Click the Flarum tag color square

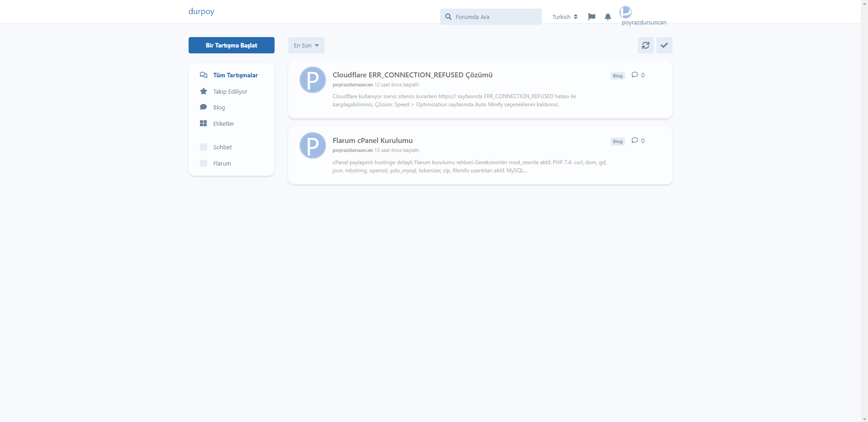pyautogui.click(x=204, y=163)
